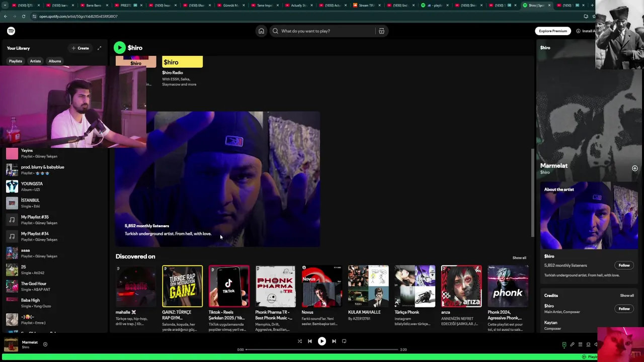Open a new browser tab
The width and height of the screenshot is (644, 362).
[592, 5]
